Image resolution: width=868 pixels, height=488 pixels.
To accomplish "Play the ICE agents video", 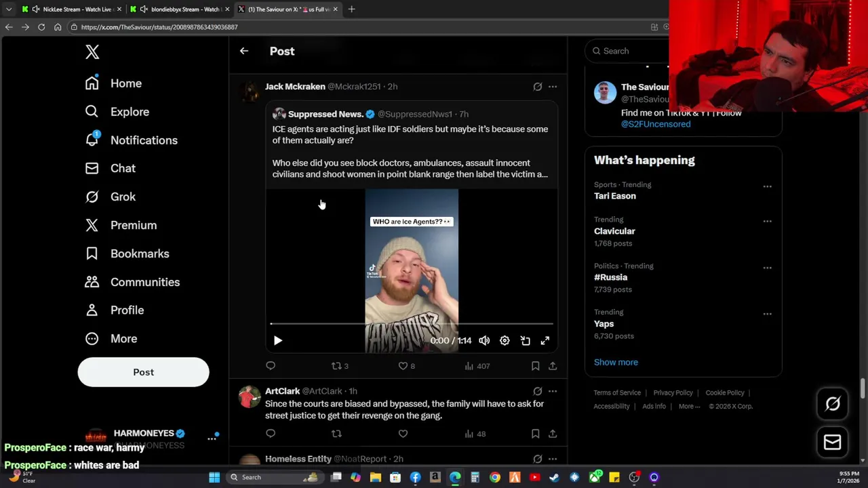I will pos(277,341).
